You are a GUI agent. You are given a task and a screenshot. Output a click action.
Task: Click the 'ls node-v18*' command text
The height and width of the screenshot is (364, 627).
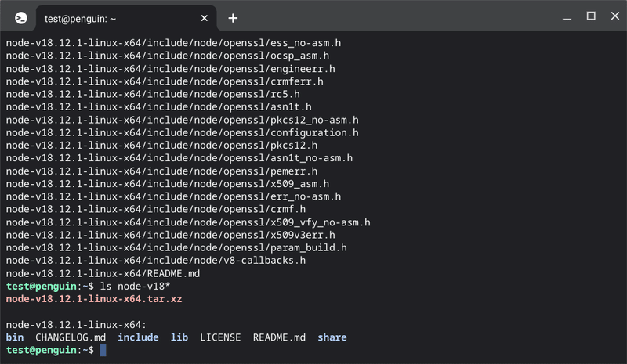pos(135,287)
